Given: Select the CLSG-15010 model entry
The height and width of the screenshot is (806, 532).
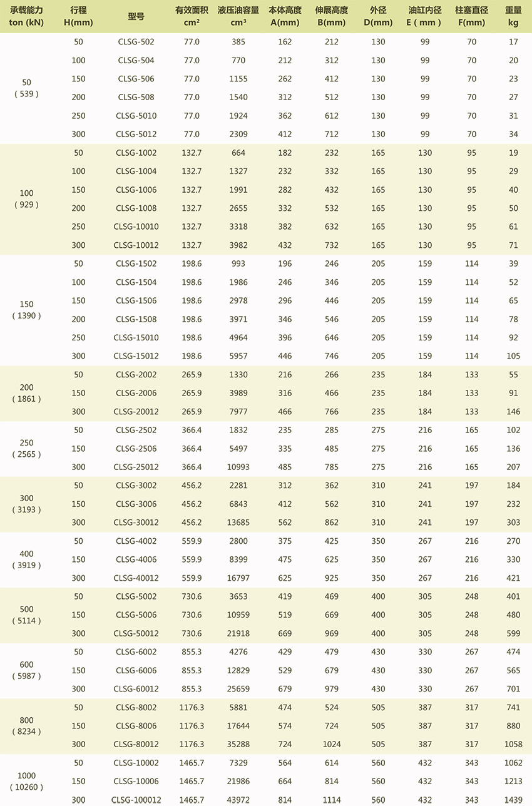Looking at the screenshot, I should (136, 337).
